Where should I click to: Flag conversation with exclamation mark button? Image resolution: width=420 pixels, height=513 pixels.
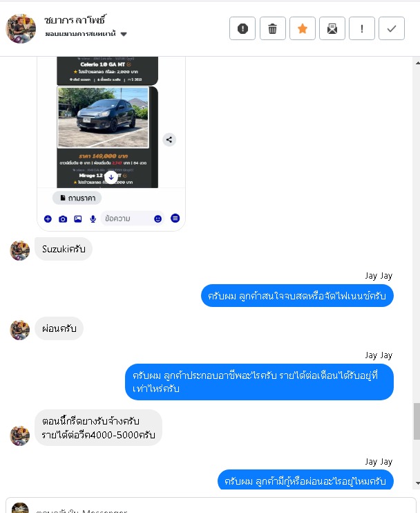362,28
